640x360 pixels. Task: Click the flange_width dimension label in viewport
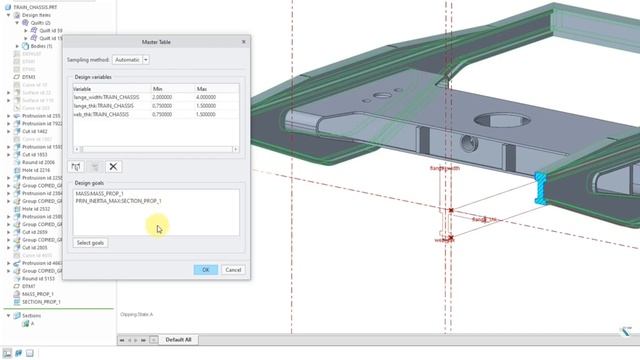coord(444,168)
